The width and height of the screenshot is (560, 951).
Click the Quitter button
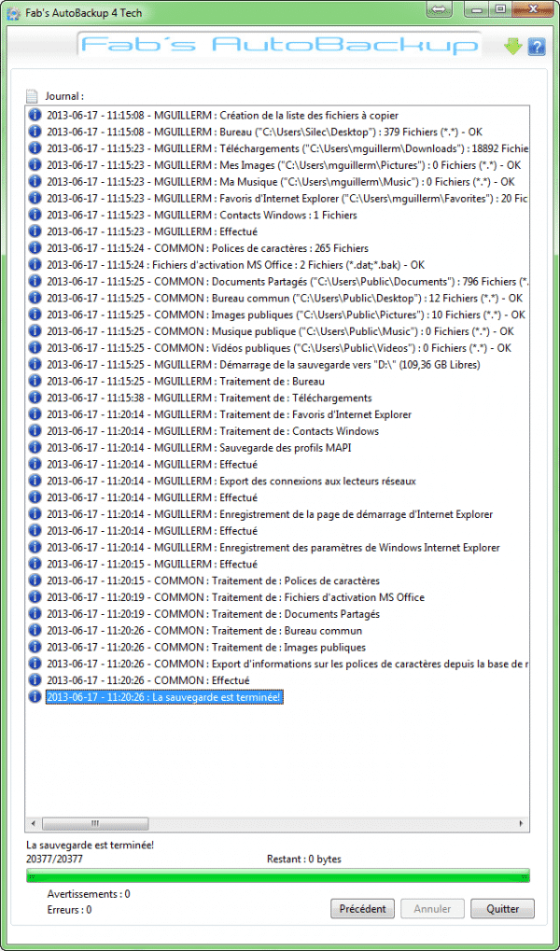point(502,909)
